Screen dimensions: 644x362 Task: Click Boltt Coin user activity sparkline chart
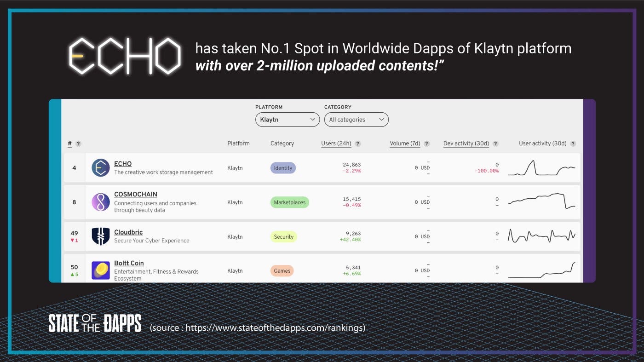tap(542, 270)
